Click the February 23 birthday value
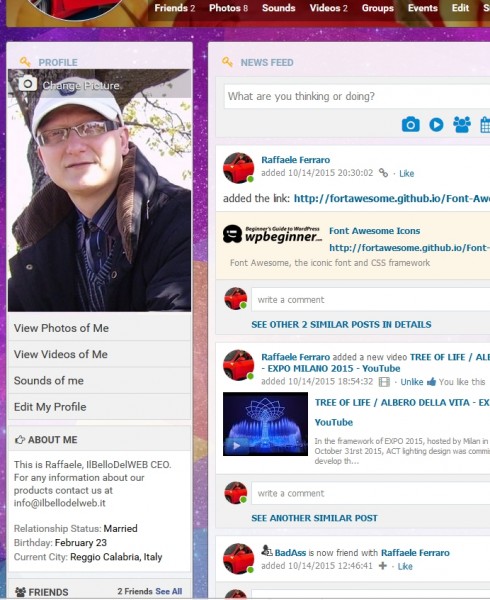This screenshot has height=600, width=490. pos(81,543)
